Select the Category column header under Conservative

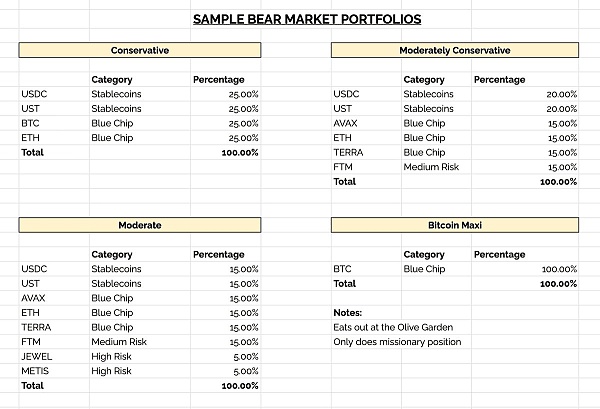coord(112,80)
